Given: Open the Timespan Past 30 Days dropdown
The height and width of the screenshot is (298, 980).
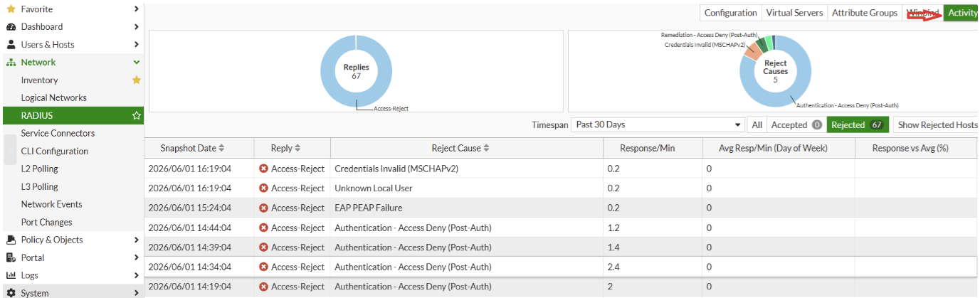Looking at the screenshot, I should [x=658, y=124].
